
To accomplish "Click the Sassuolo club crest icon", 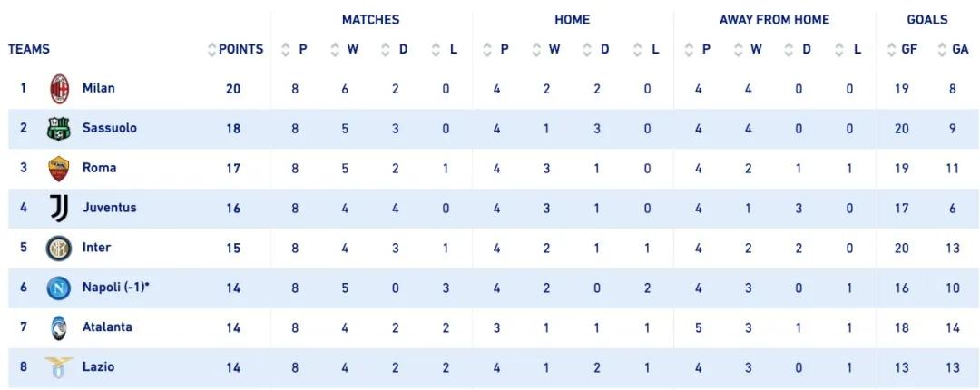I will 59,129.
